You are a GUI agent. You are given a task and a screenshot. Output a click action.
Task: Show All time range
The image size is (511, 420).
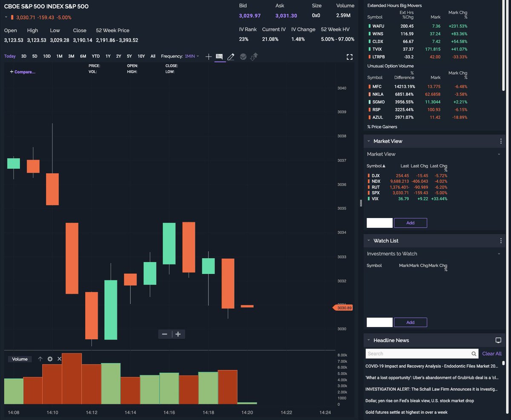[153, 56]
